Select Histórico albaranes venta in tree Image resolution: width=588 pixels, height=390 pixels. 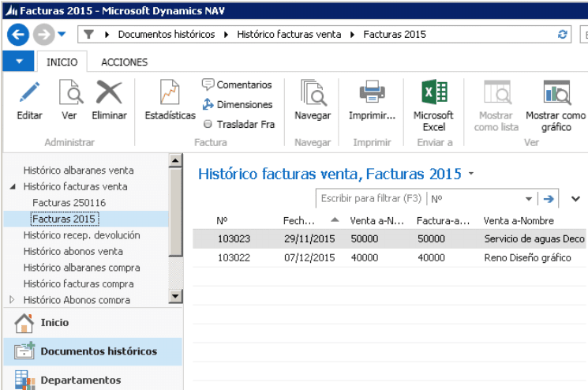click(78, 171)
